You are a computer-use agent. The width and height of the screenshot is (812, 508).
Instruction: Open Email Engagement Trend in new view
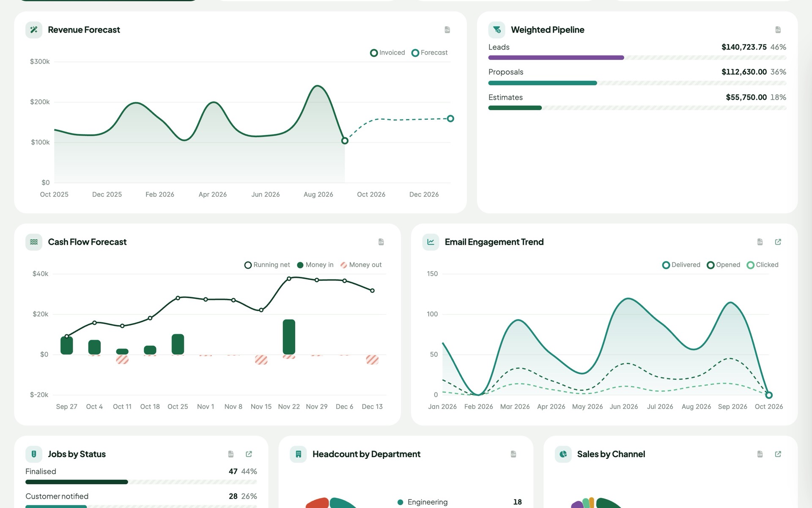click(x=778, y=242)
